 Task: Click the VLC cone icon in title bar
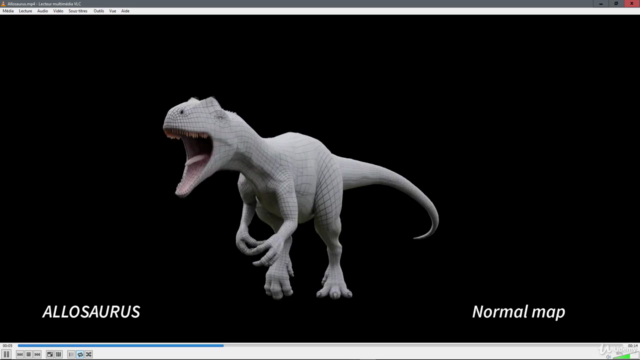3,4
